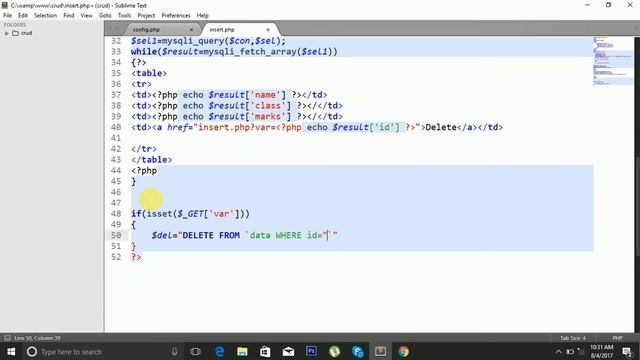Launch Microsoft Edge from the taskbar
Image resolution: width=640 pixels, height=360 pixels.
[x=219, y=351]
